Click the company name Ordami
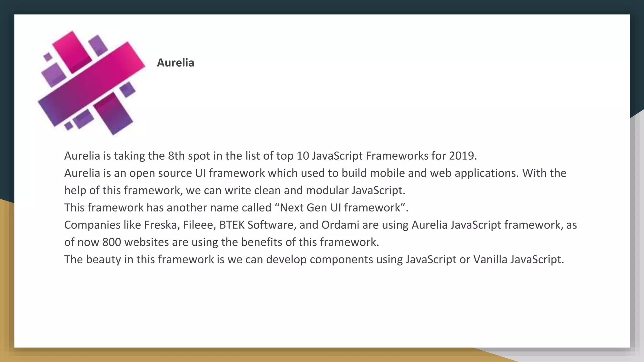Image resolution: width=644 pixels, height=362 pixels. point(340,225)
